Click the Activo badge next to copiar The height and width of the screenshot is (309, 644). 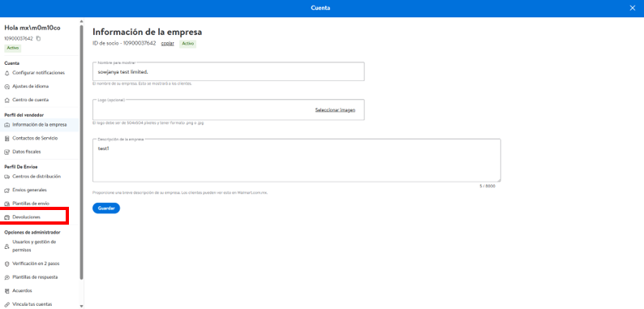(187, 44)
